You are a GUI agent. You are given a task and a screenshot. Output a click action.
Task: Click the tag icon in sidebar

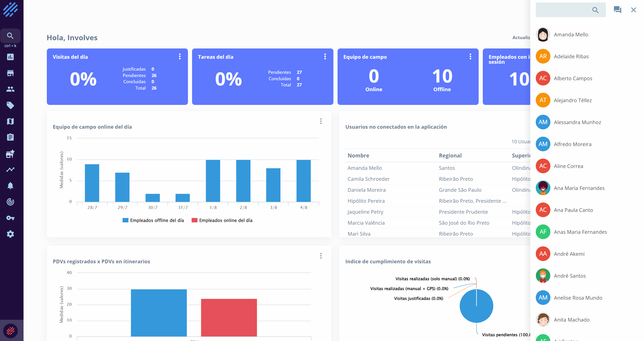[x=10, y=105]
